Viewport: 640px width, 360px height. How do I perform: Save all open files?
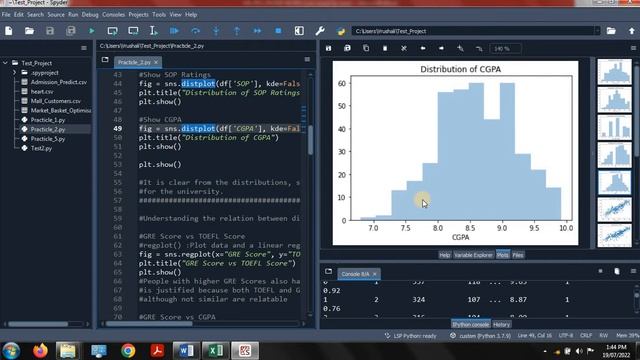pos(71,31)
